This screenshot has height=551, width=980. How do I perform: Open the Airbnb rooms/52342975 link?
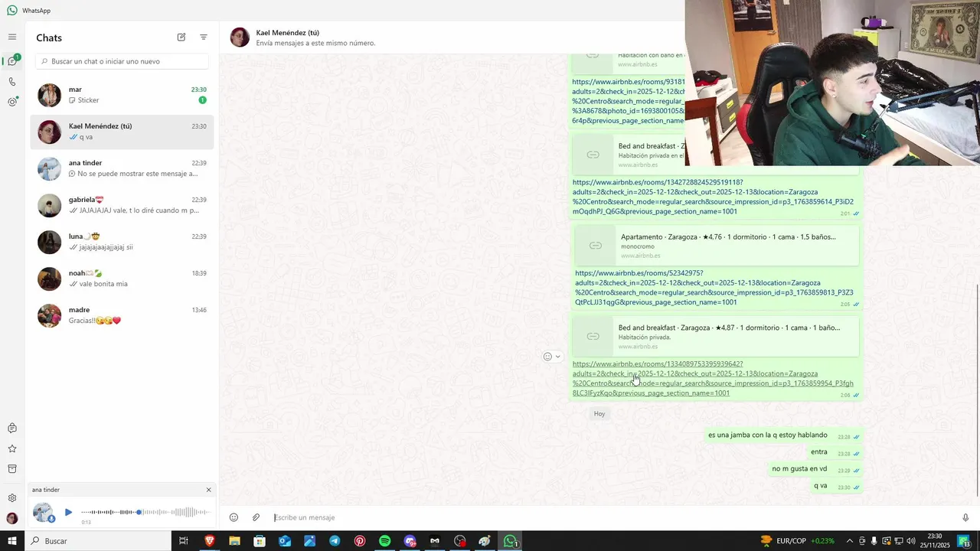pos(714,288)
